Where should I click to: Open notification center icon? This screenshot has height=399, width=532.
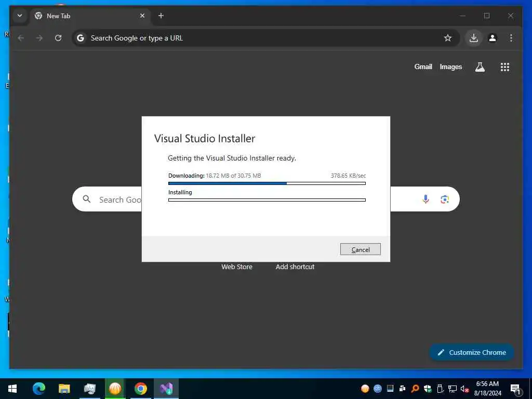pos(515,389)
